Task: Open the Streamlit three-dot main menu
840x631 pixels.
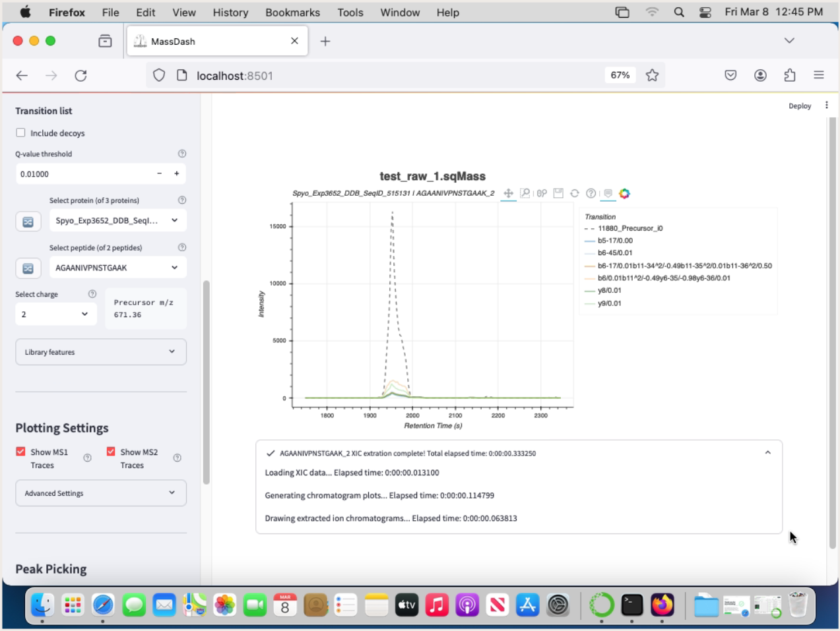Action: [827, 105]
